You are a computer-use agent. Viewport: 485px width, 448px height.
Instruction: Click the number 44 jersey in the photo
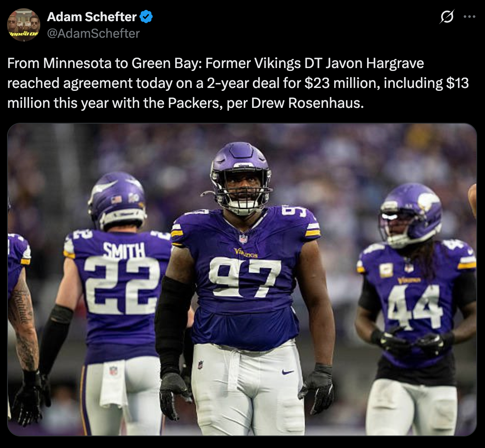[414, 306]
